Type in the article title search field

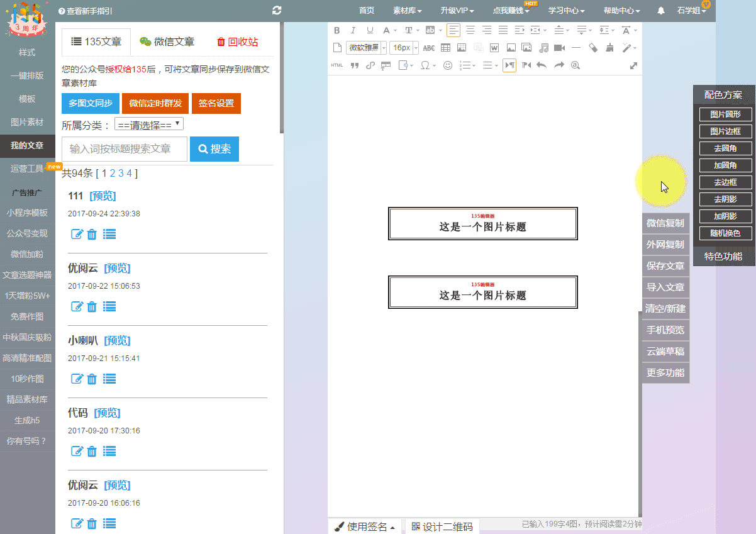pos(125,149)
